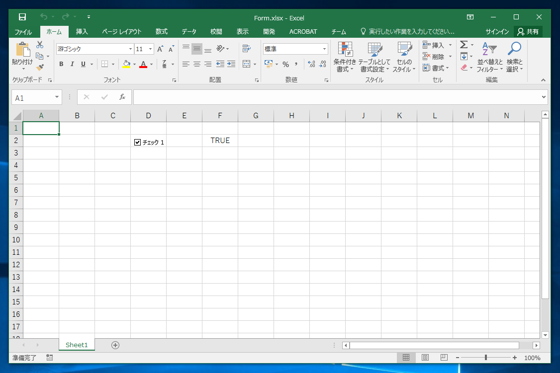Click the Format Painter brush icon

click(40, 67)
